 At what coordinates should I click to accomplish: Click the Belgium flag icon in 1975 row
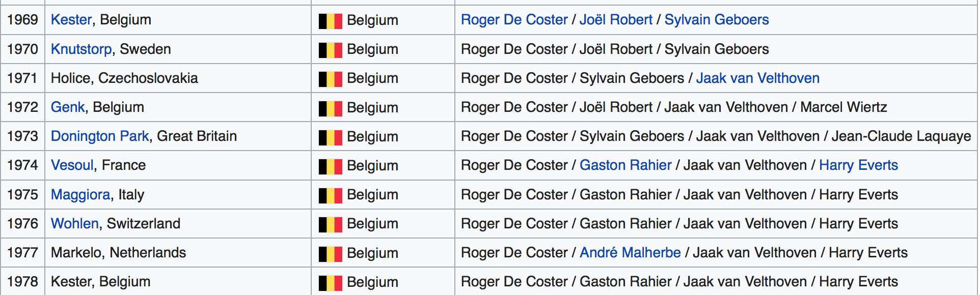tap(330, 195)
